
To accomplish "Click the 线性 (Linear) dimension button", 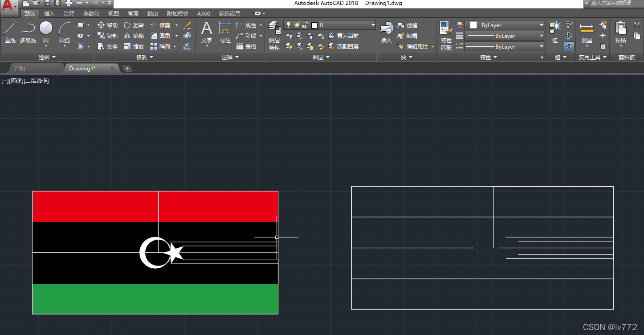I will click(x=247, y=25).
